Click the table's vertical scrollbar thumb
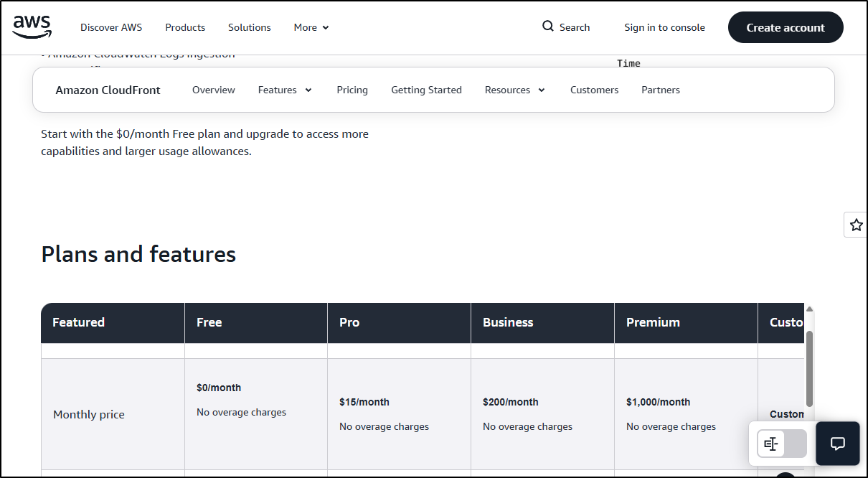 809,368
